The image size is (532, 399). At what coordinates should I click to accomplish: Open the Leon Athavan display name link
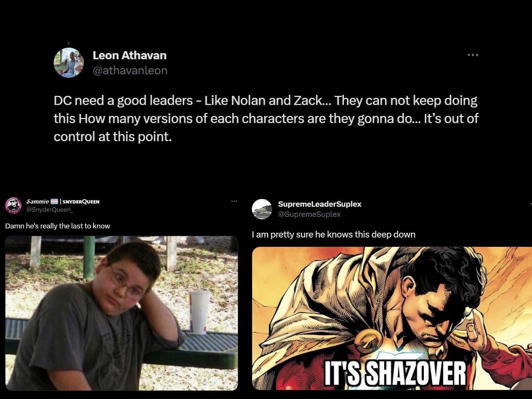pos(129,55)
